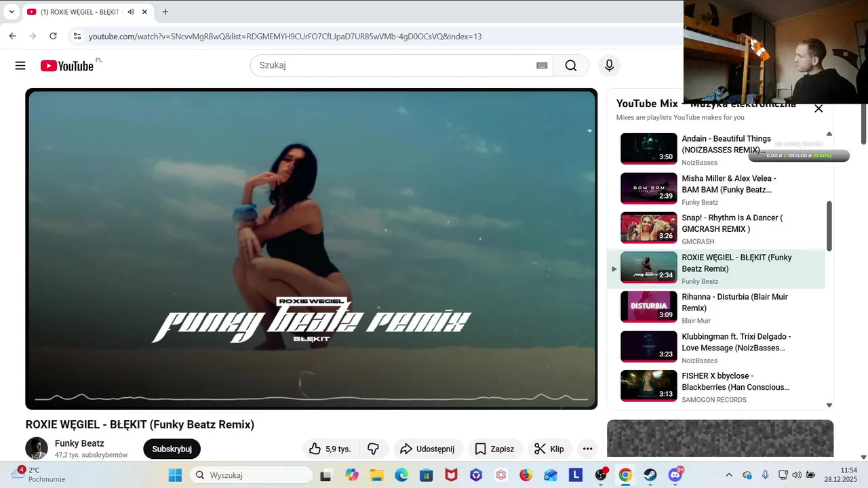The image size is (868, 488).
Task: Open OBS Studio from taskbar
Action: point(601,475)
